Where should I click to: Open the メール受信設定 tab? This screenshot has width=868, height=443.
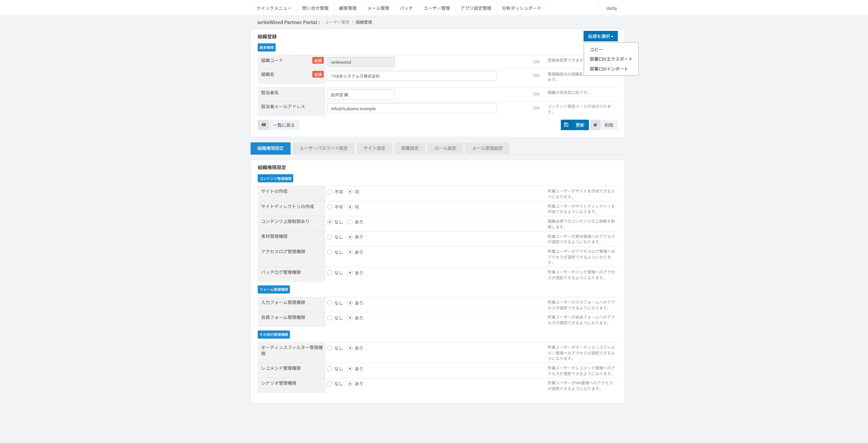point(487,148)
